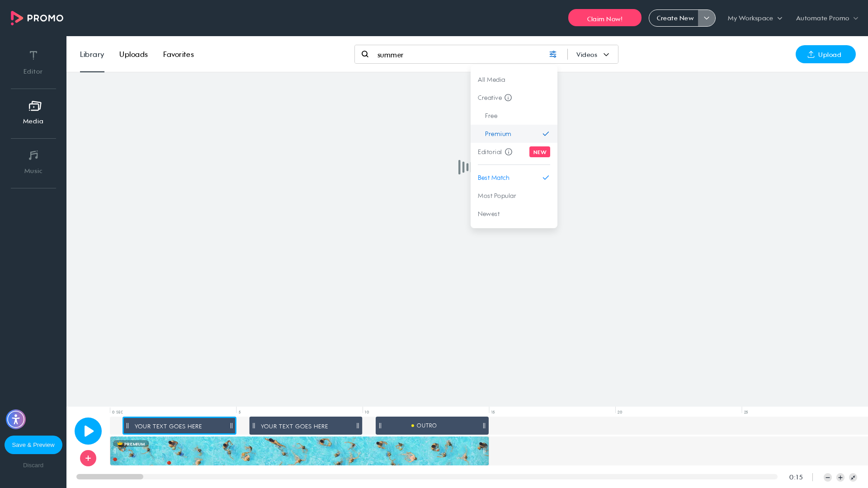Select the first YOUR TEXT GOES HERE clip

[179, 426]
